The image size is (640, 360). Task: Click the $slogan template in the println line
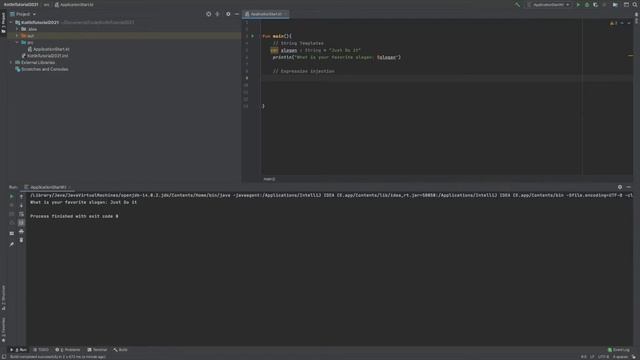point(386,58)
